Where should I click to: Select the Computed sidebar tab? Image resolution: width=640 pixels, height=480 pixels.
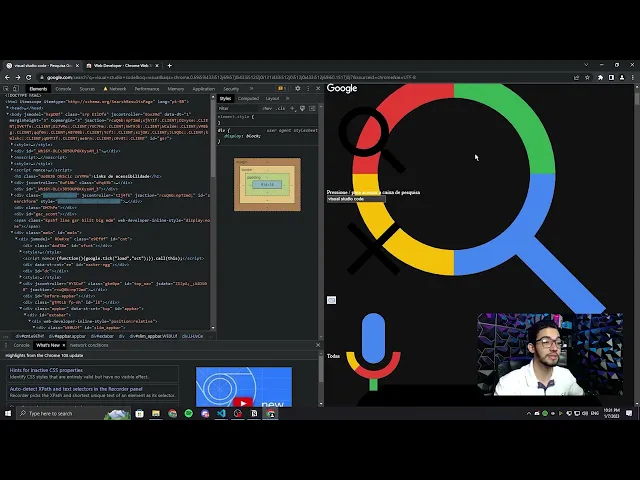[248, 98]
